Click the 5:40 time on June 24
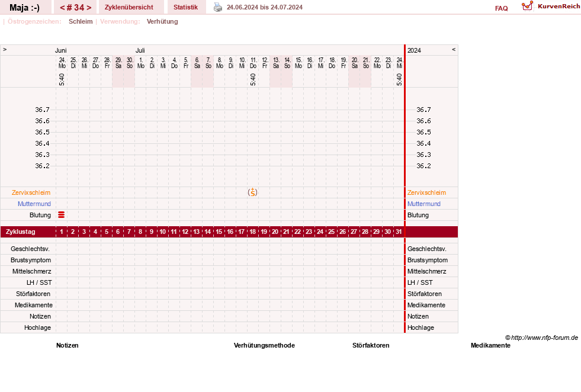 click(62, 79)
